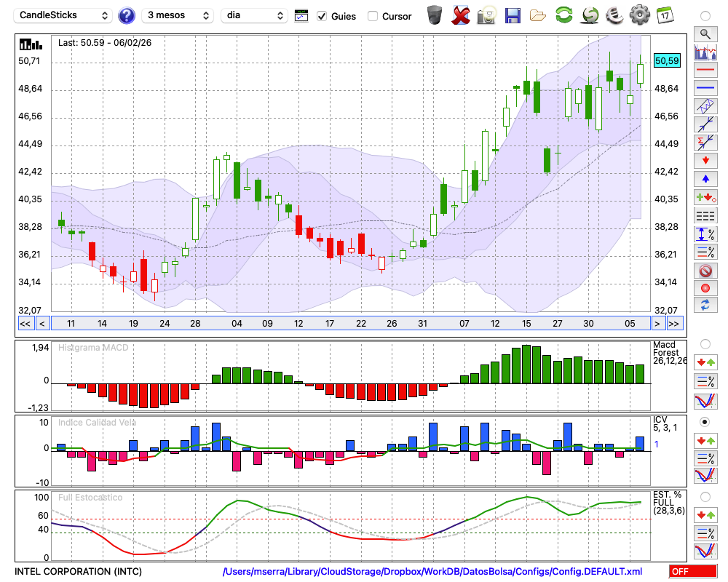This screenshot has width=728, height=582.
Task: Click the red down arrow marker tool
Action: click(x=705, y=160)
